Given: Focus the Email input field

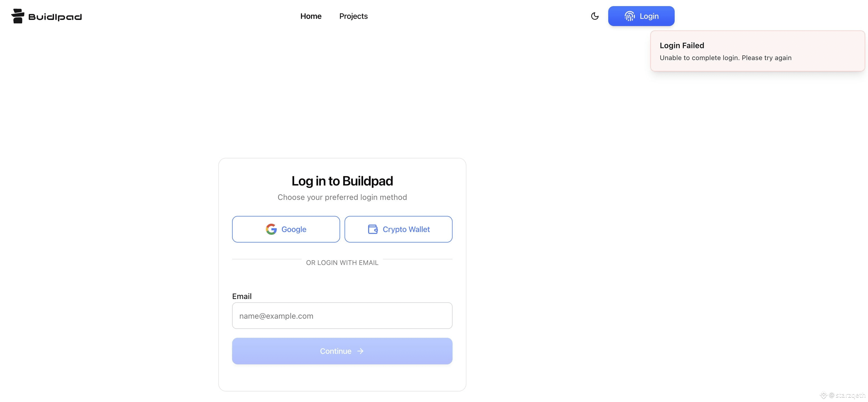Looking at the screenshot, I should tap(342, 316).
